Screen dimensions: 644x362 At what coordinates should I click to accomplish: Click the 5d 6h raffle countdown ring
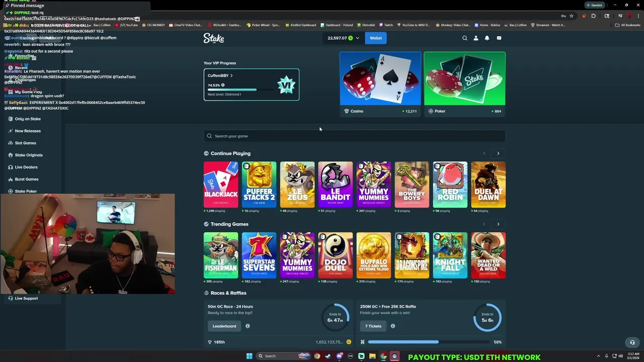(x=487, y=317)
